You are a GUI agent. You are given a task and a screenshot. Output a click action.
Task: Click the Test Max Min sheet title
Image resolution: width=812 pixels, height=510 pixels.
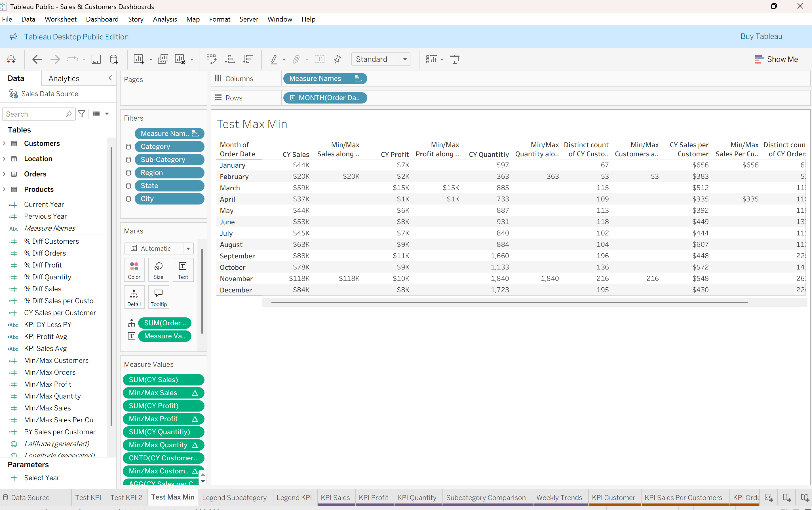point(252,124)
